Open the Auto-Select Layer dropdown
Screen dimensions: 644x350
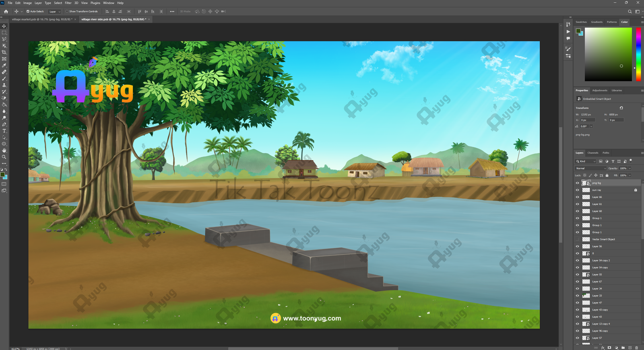55,12
